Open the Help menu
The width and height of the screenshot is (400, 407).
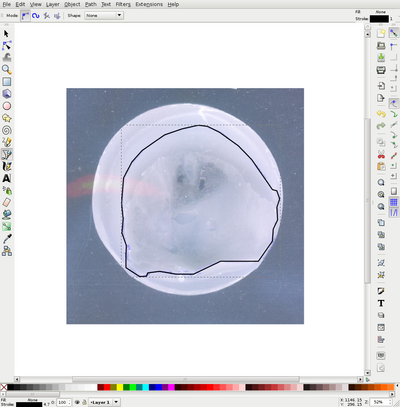coord(173,4)
